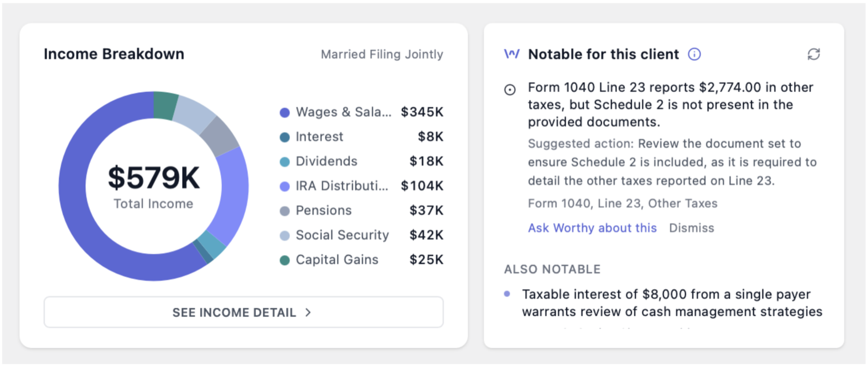The width and height of the screenshot is (868, 366).
Task: Select the Dividends legend label
Action: 327,161
